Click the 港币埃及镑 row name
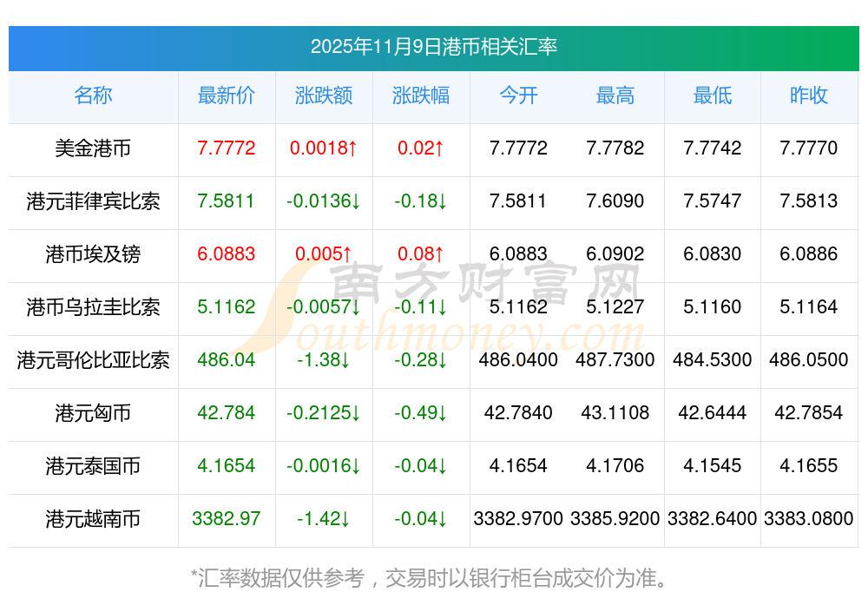 pos(93,254)
